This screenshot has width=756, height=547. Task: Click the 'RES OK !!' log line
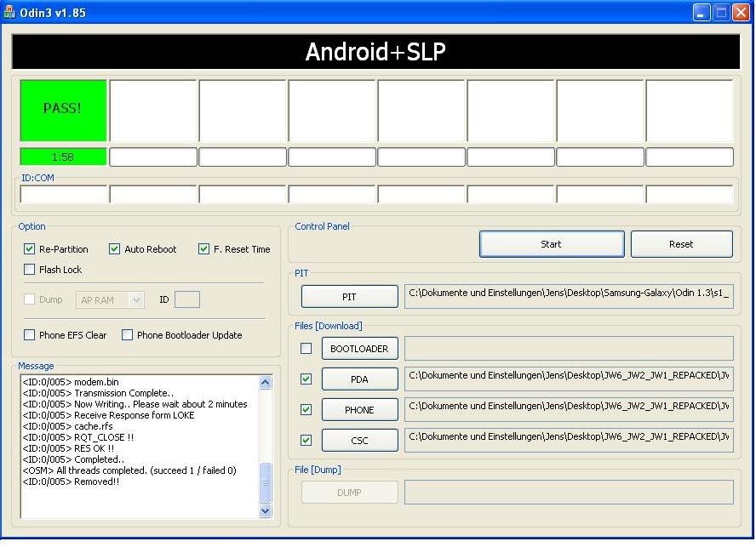(x=68, y=448)
